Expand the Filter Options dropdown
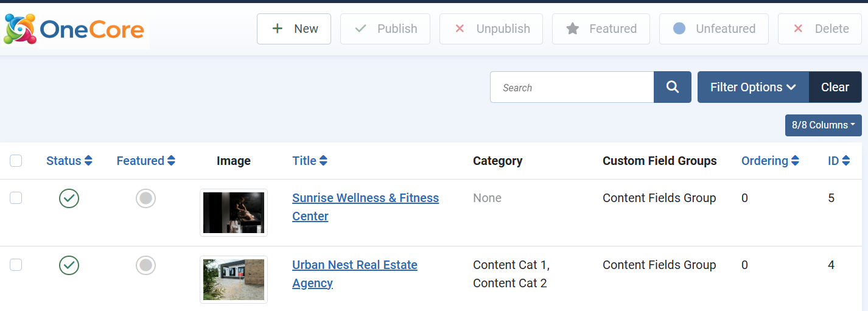868x311 pixels. [753, 87]
